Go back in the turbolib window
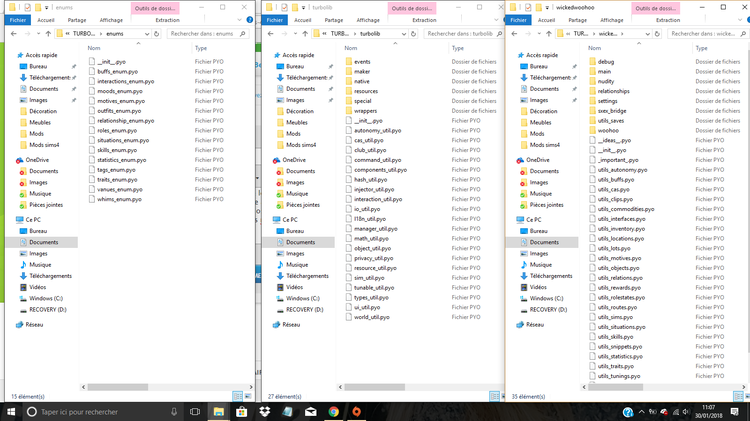The width and height of the screenshot is (750, 421). [271, 33]
